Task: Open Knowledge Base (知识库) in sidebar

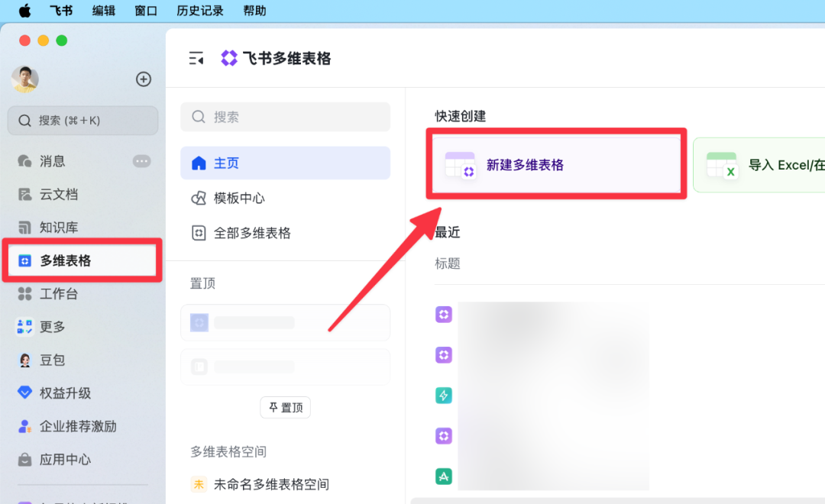Action: [59, 228]
